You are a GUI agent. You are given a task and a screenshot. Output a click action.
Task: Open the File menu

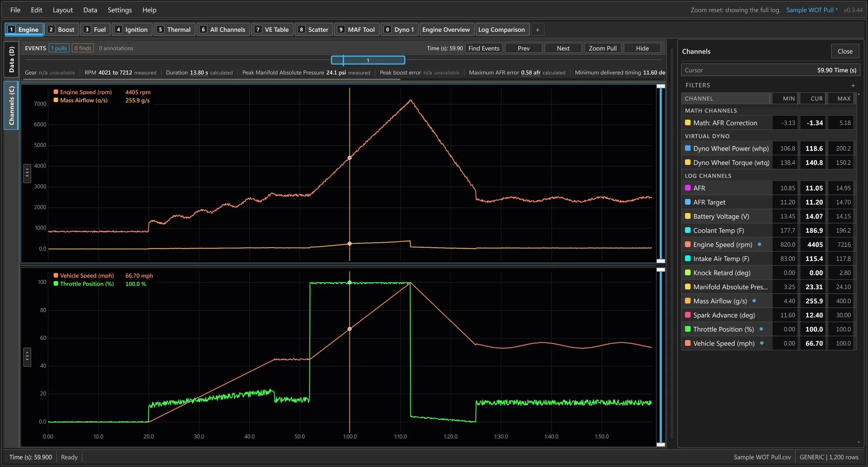pos(15,10)
